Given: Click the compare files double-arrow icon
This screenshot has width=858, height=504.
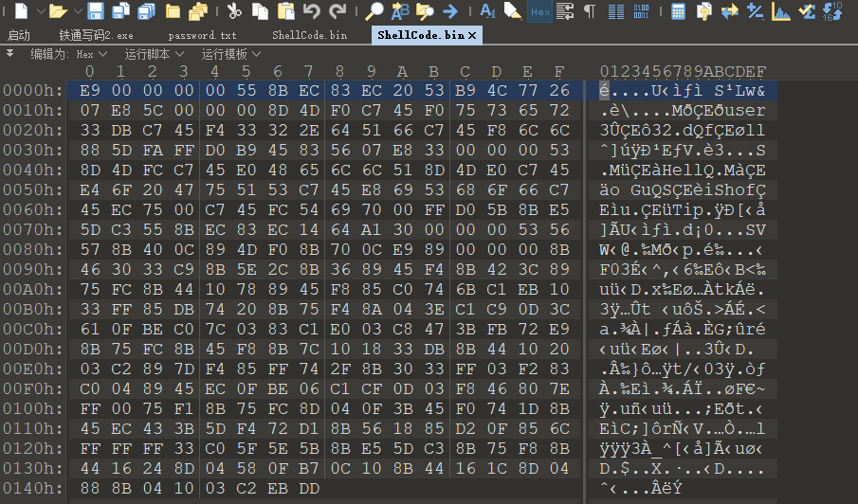Looking at the screenshot, I should point(729,11).
